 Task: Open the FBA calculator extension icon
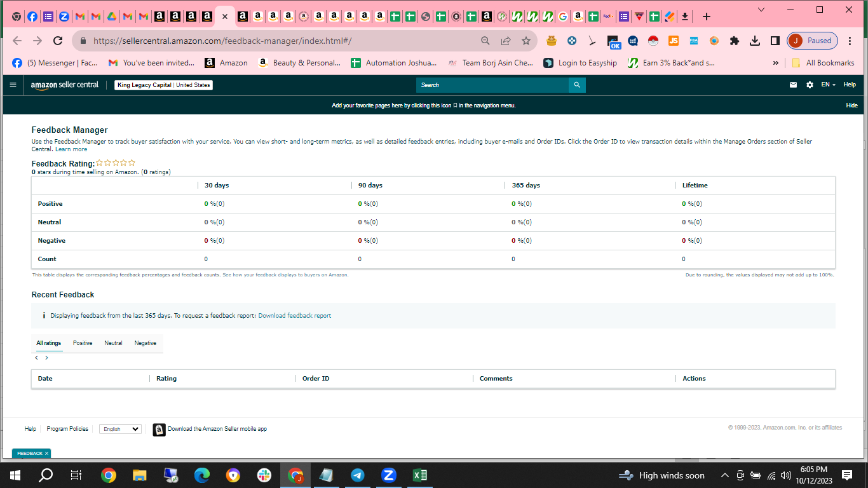click(x=694, y=41)
